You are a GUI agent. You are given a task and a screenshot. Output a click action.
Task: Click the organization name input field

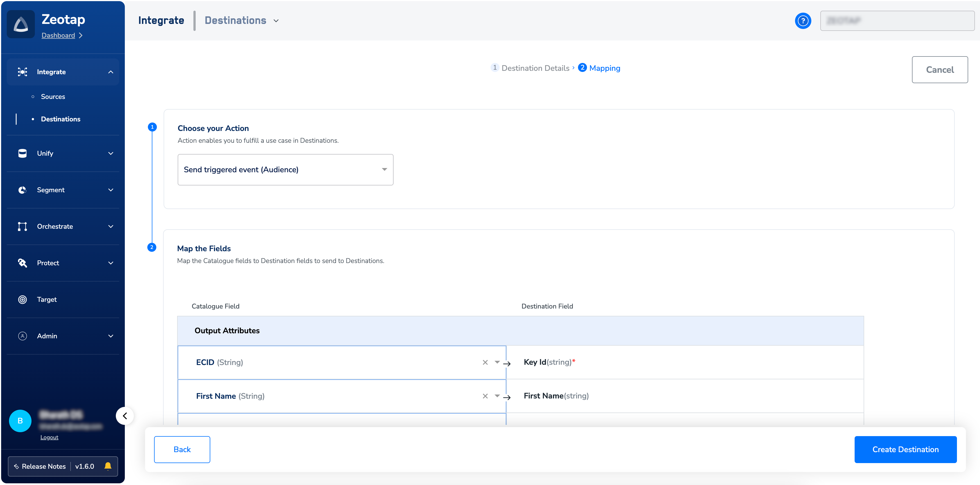click(x=897, y=21)
